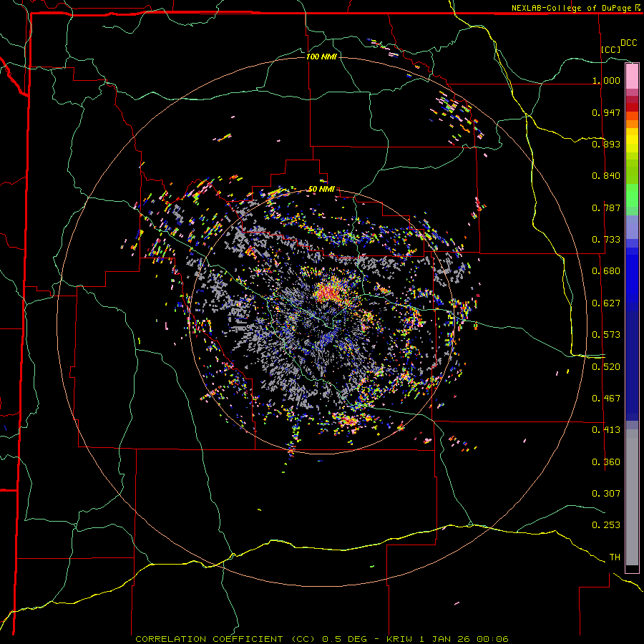Pick the pink segment on the color bar
644x644 pixels.
coord(632,77)
